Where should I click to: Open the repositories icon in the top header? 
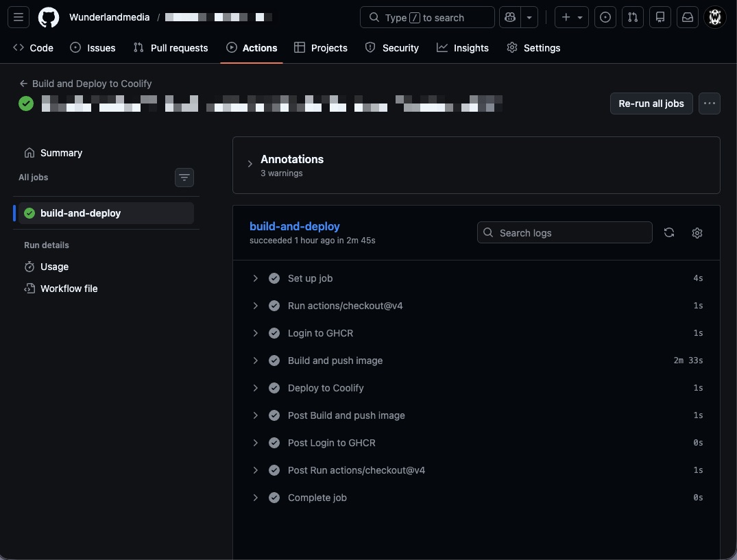coord(660,17)
